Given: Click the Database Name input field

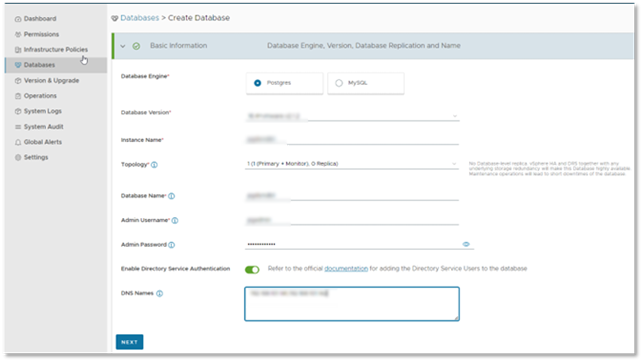Looking at the screenshot, I should pos(352,196).
